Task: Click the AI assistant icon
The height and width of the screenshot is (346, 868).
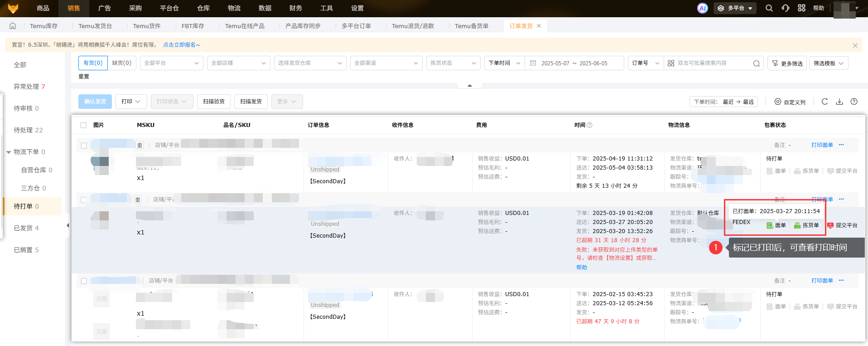Action: 702,8
